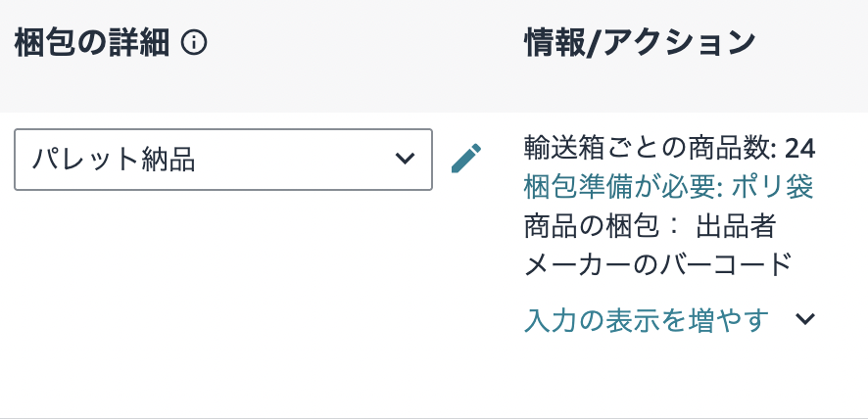The image size is (868, 419).
Task: Select the 商品の梱包： 出品者 line
Action: click(x=651, y=225)
